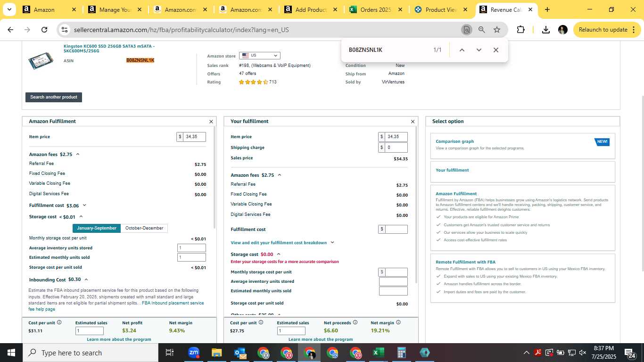Collapse Storage cost section in Amazon Fulfillment
644x362 pixels.
pos(81,216)
